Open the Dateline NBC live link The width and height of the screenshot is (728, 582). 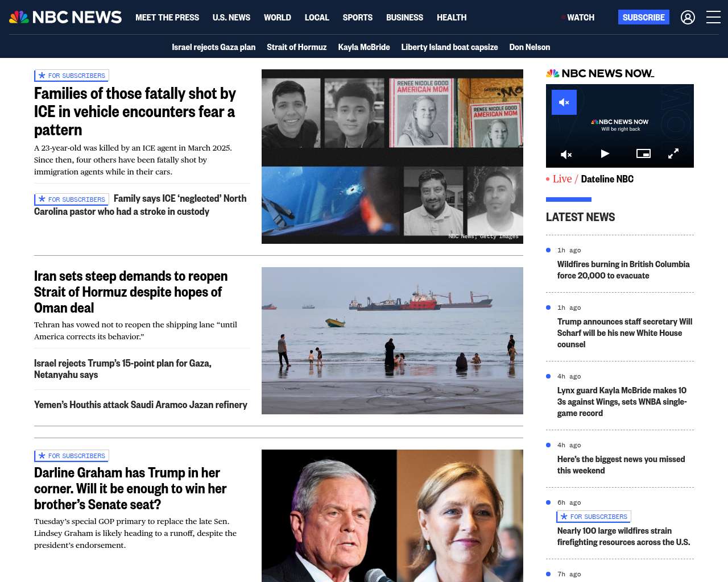pos(607,179)
